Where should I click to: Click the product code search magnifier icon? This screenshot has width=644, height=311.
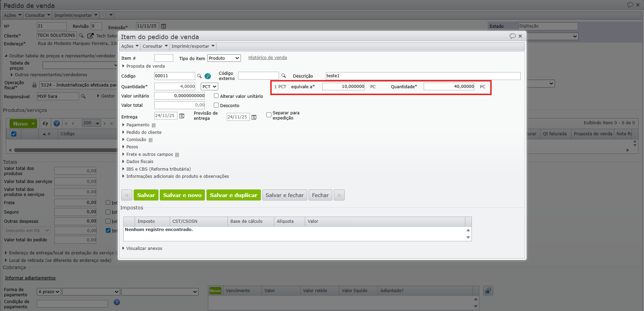(x=199, y=76)
